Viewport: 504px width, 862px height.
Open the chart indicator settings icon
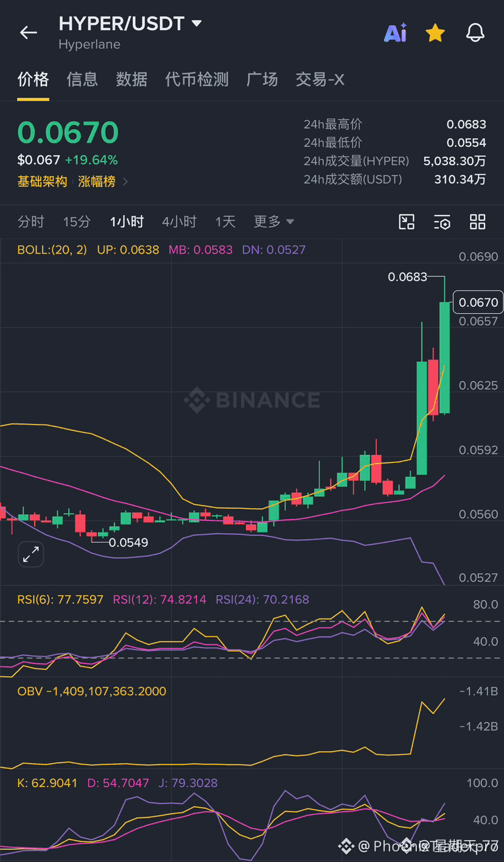(442, 222)
